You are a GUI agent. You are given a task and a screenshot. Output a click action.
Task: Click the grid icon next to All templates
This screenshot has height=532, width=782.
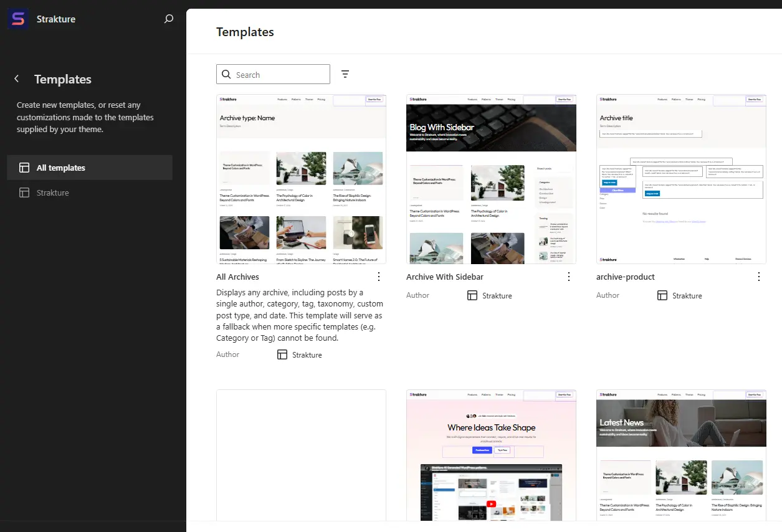click(x=24, y=167)
